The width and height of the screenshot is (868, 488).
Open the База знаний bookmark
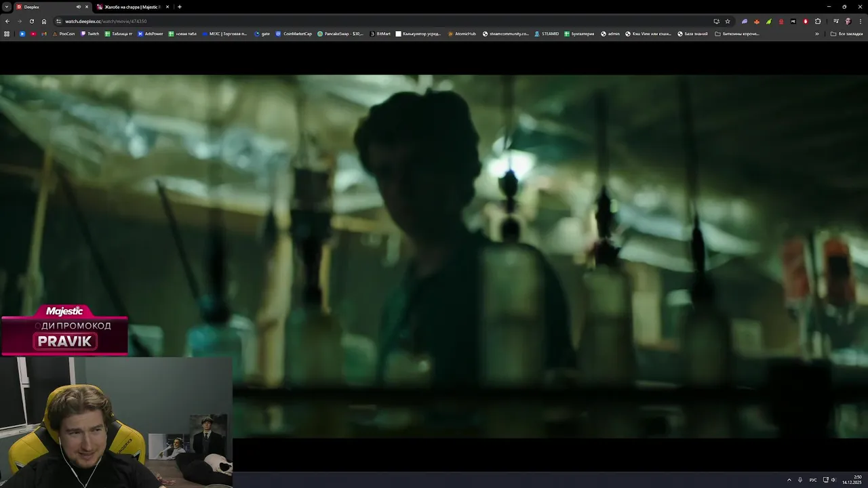pos(692,33)
